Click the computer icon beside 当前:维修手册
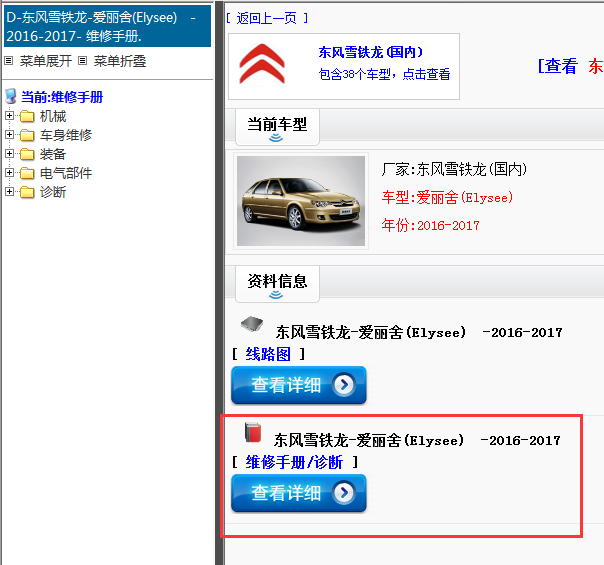 [11, 96]
